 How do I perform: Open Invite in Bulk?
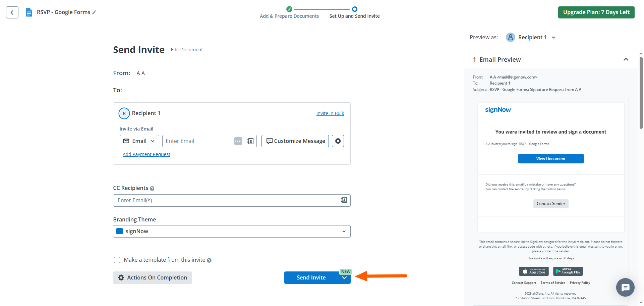tap(330, 113)
